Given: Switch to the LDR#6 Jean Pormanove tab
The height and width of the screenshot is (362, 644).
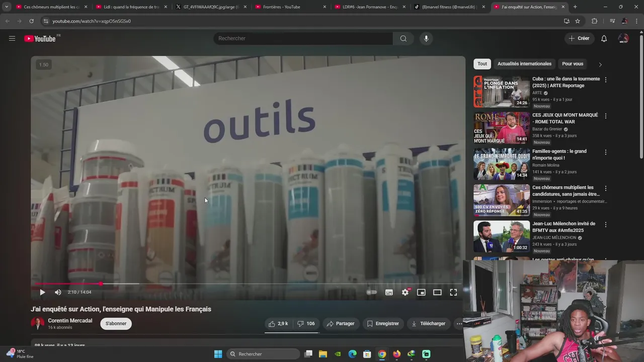Looking at the screenshot, I should (x=370, y=7).
